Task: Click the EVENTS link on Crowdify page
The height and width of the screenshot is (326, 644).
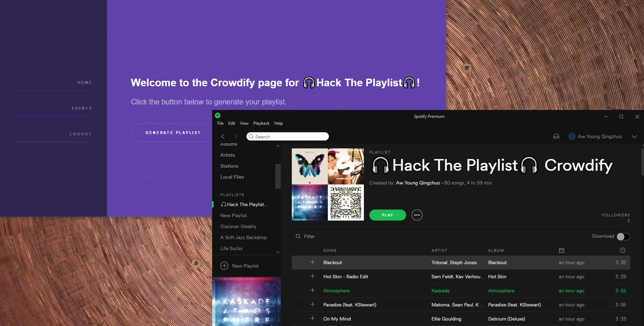Action: [82, 108]
